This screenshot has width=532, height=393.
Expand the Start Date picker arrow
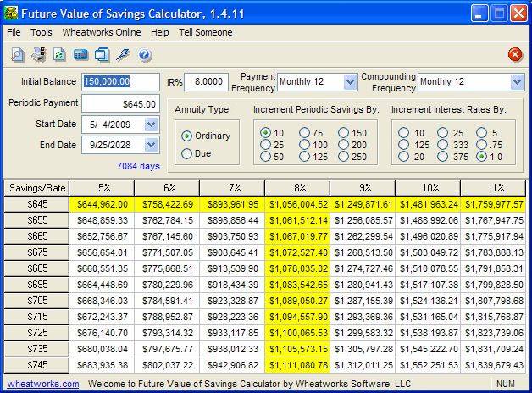click(151, 125)
